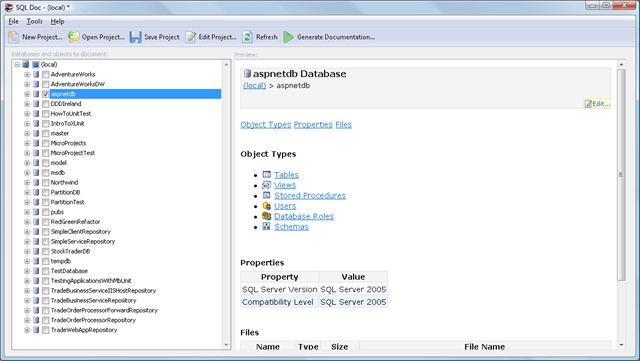Click the database icon next to tempdb
The image size is (640, 361).
coord(36,261)
